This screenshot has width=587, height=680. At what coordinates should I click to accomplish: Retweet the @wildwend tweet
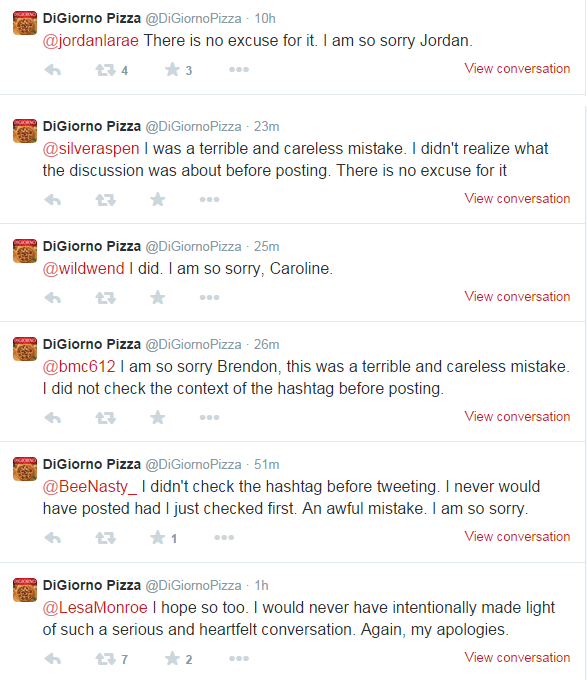click(x=105, y=298)
